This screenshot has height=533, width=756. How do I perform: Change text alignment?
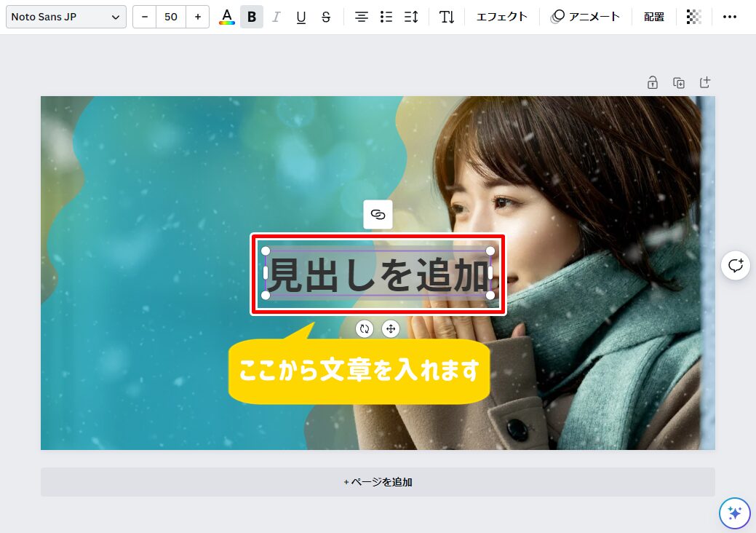361,17
